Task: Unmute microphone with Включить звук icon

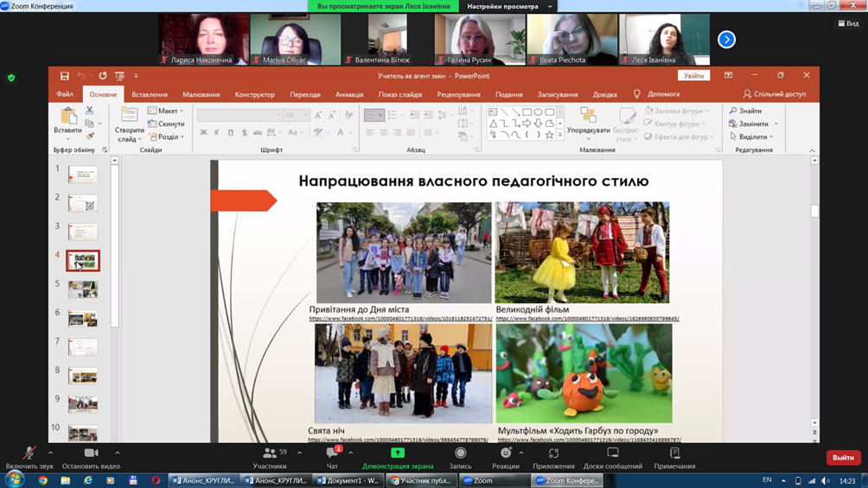Action: click(29, 453)
